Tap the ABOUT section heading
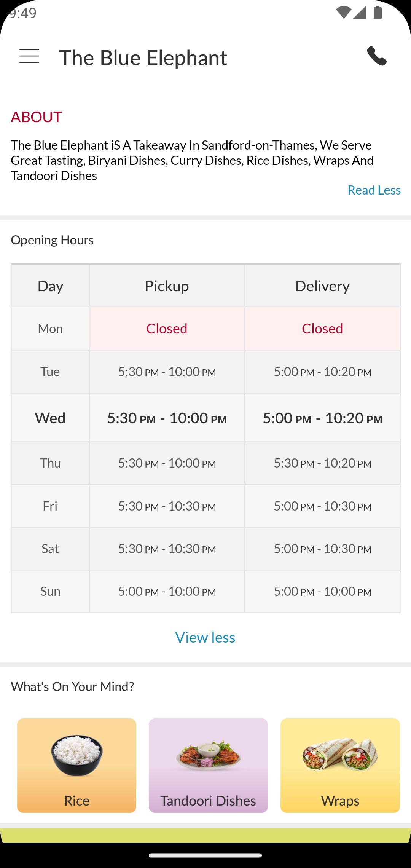This screenshot has height=868, width=411. (36, 117)
